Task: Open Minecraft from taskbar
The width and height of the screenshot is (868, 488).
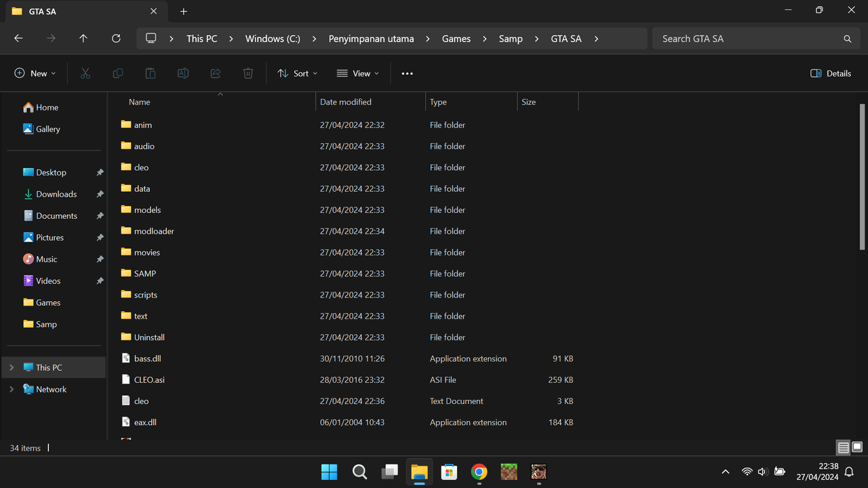Action: (x=509, y=472)
